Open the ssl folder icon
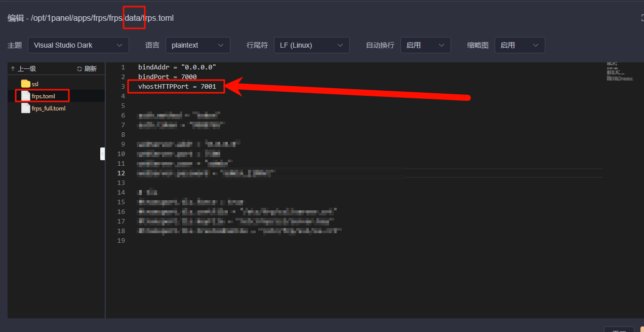644x332 pixels. [26, 84]
